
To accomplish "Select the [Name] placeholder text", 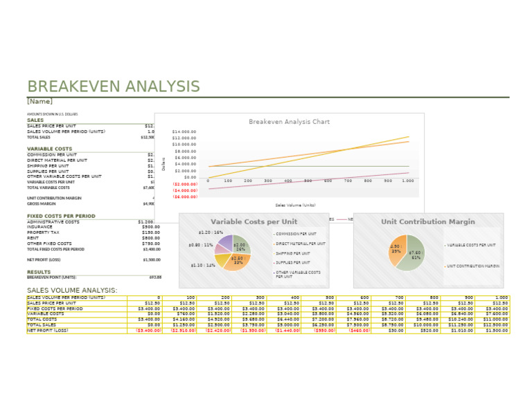I will 39,101.
